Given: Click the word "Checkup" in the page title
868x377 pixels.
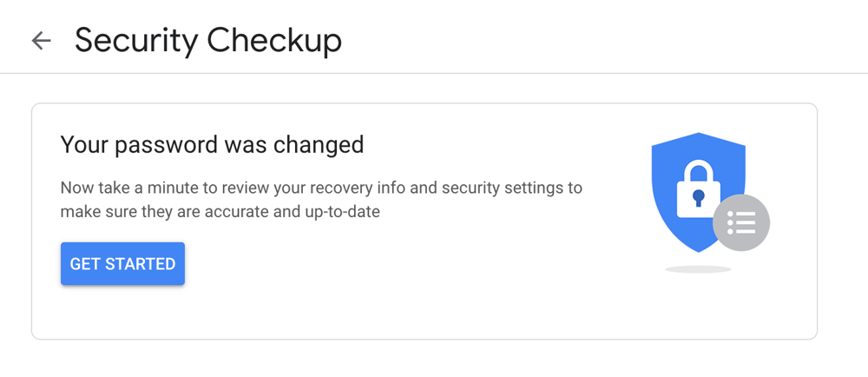Looking at the screenshot, I should [279, 40].
